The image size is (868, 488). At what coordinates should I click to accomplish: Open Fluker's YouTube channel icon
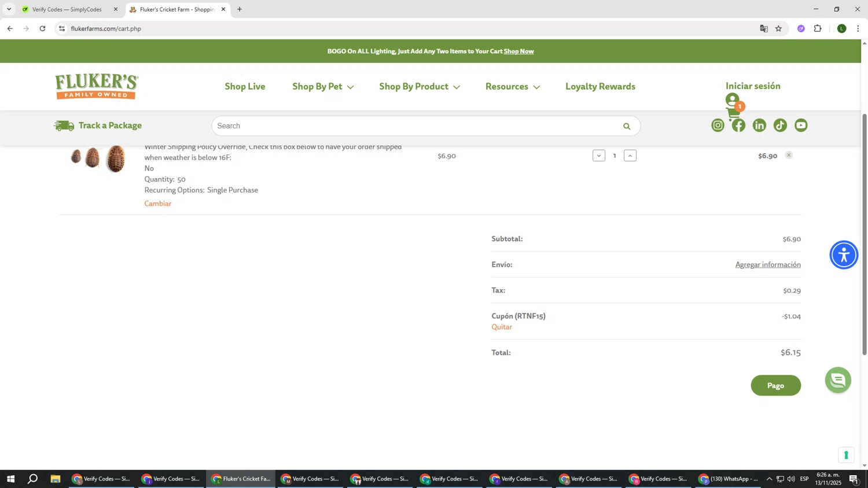tap(801, 125)
